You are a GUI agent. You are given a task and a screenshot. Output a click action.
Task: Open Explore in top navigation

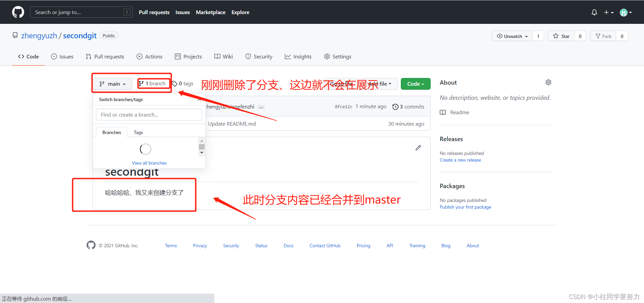tap(240, 12)
